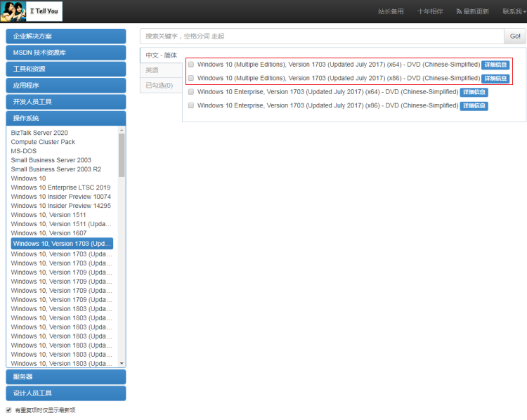
Task: Expand the 企业解决方案 category
Action: pyautogui.click(x=66, y=36)
